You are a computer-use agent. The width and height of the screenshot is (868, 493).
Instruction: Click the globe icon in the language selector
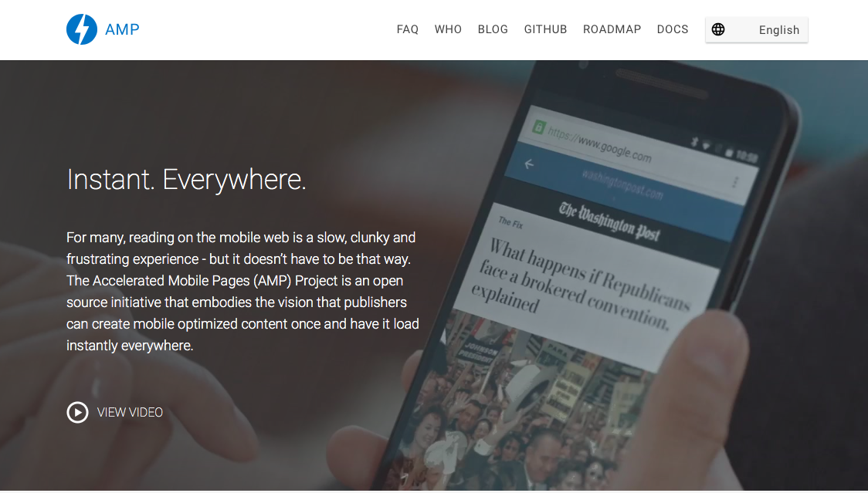point(718,29)
